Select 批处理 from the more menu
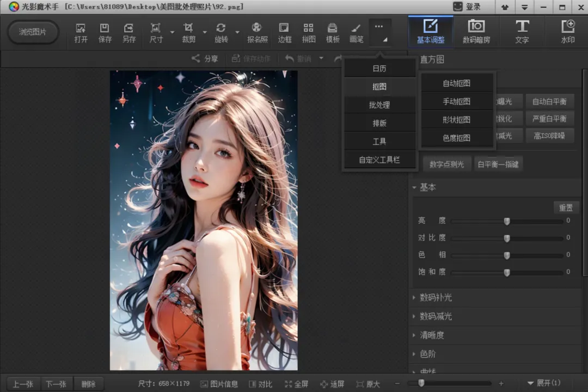This screenshot has width=588, height=392. pyautogui.click(x=379, y=105)
